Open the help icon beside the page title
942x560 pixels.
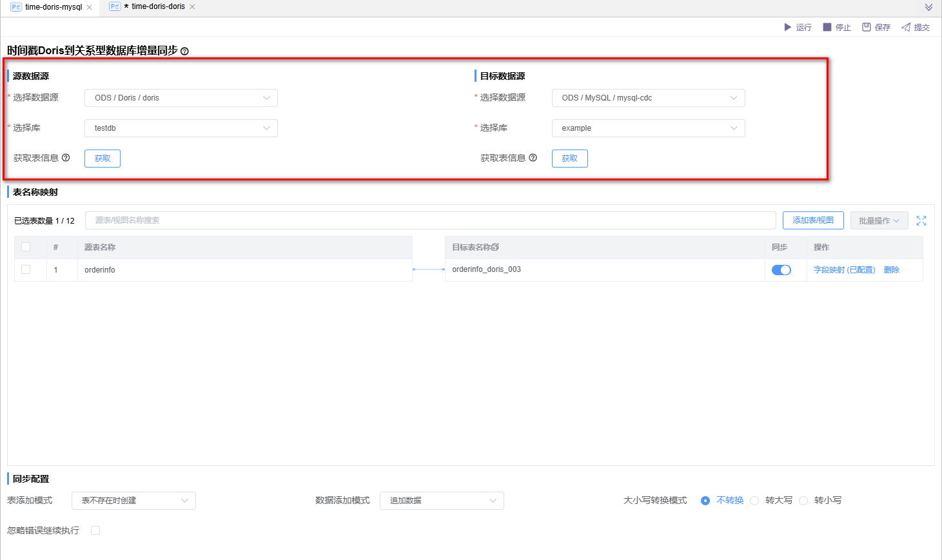click(184, 50)
